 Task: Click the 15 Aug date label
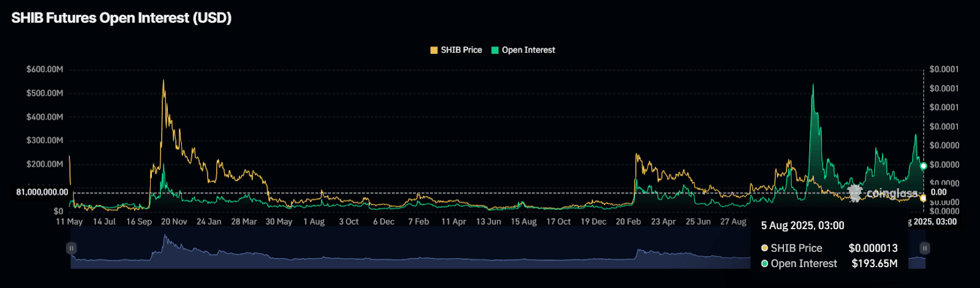[x=524, y=222]
